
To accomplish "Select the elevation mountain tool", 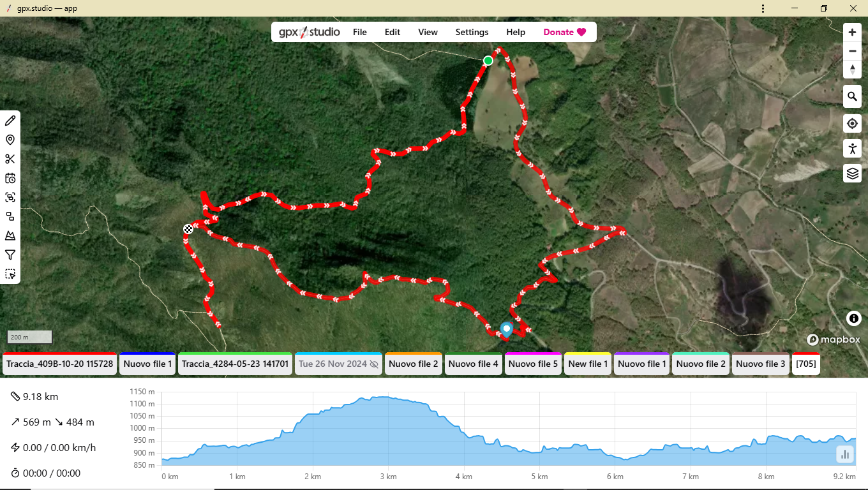I will (10, 236).
